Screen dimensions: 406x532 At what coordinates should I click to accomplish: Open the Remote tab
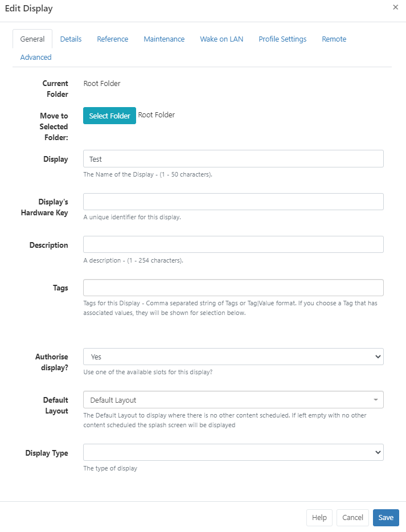click(x=334, y=39)
